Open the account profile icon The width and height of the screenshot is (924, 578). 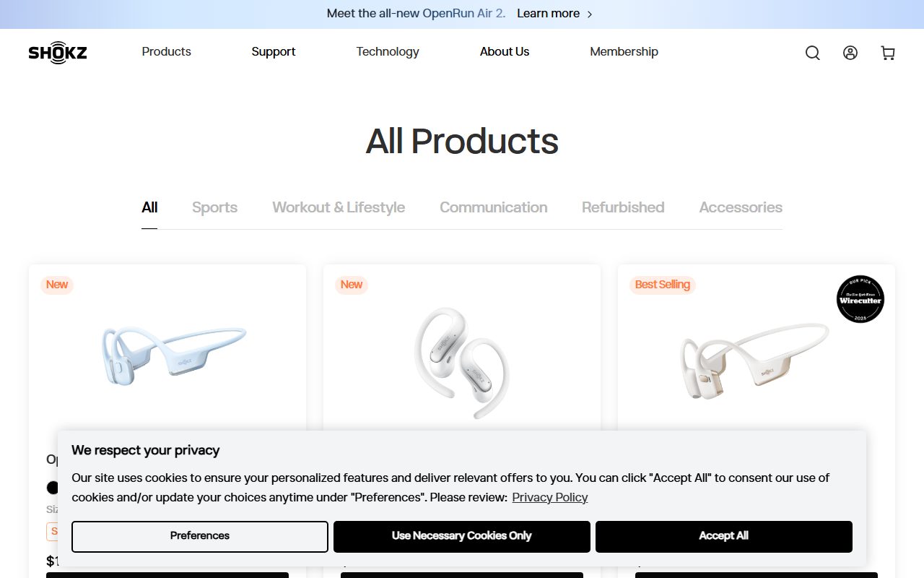(850, 53)
